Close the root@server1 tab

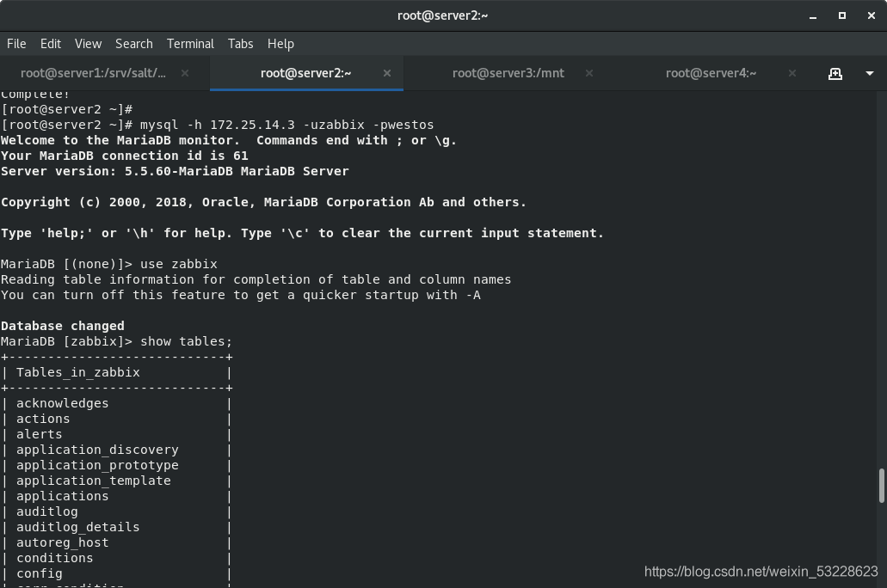click(x=185, y=73)
